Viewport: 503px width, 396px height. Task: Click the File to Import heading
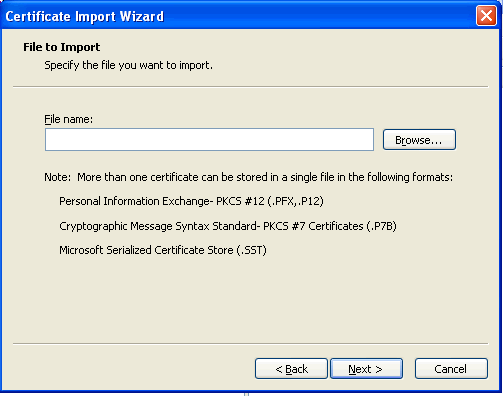(62, 47)
